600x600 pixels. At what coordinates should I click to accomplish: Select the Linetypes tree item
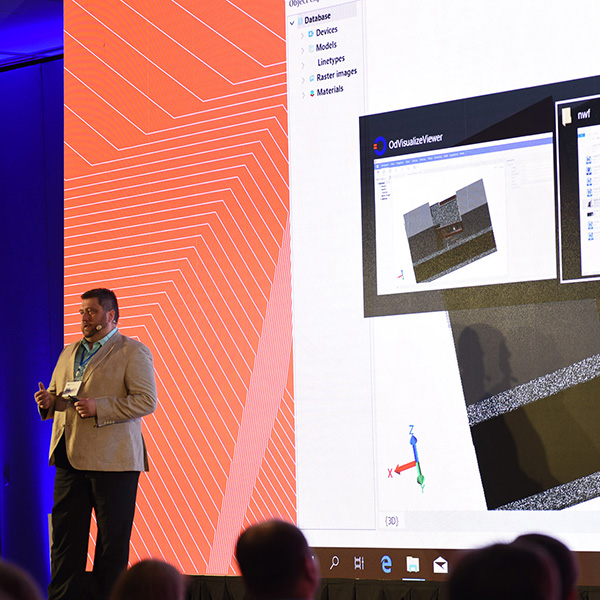pos(331,60)
